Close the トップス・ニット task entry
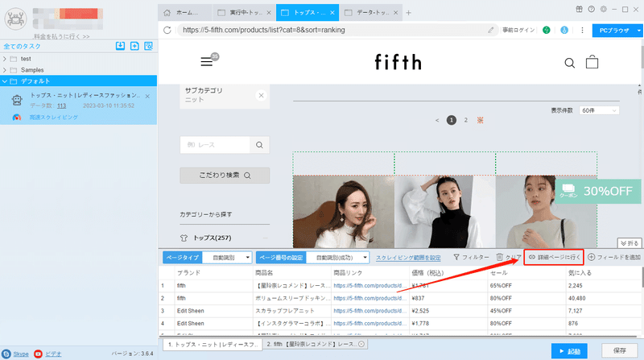 click(147, 96)
